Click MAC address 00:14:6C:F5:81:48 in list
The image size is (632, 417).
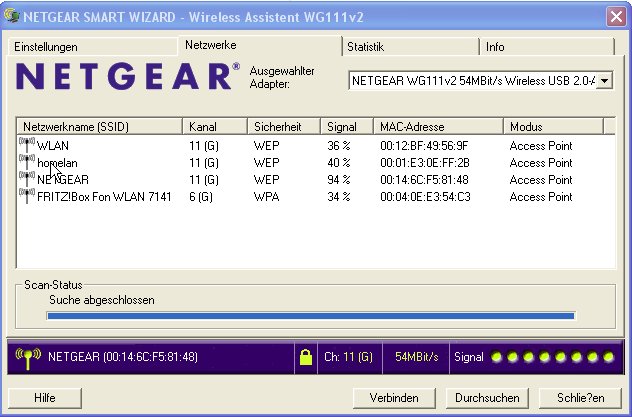coord(424,180)
